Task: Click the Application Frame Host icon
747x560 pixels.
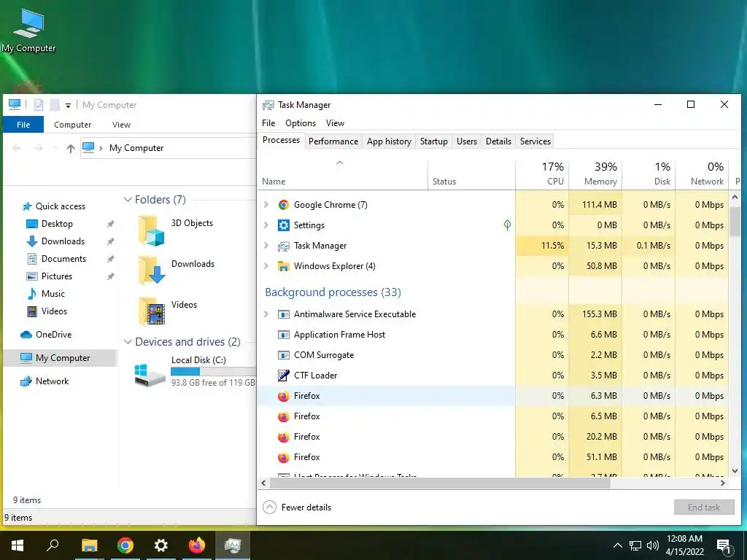Action: (284, 335)
